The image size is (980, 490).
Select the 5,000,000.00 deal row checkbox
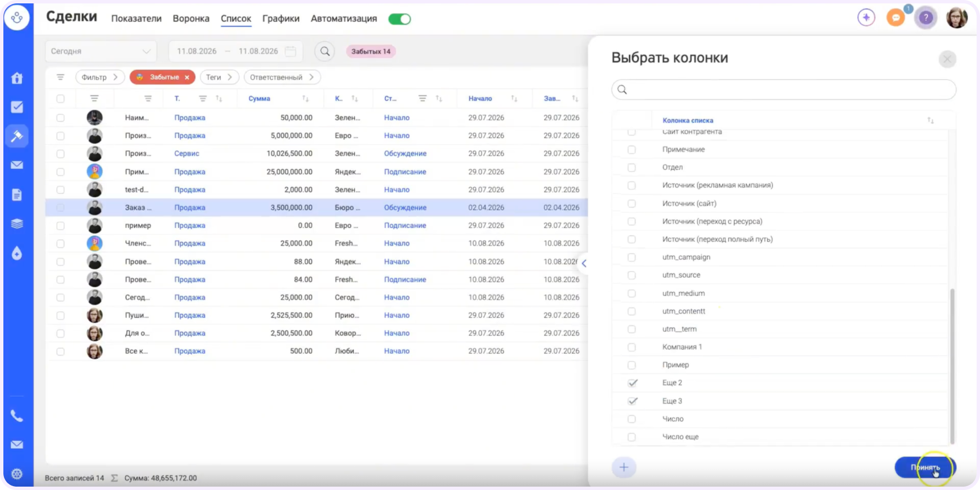point(60,136)
